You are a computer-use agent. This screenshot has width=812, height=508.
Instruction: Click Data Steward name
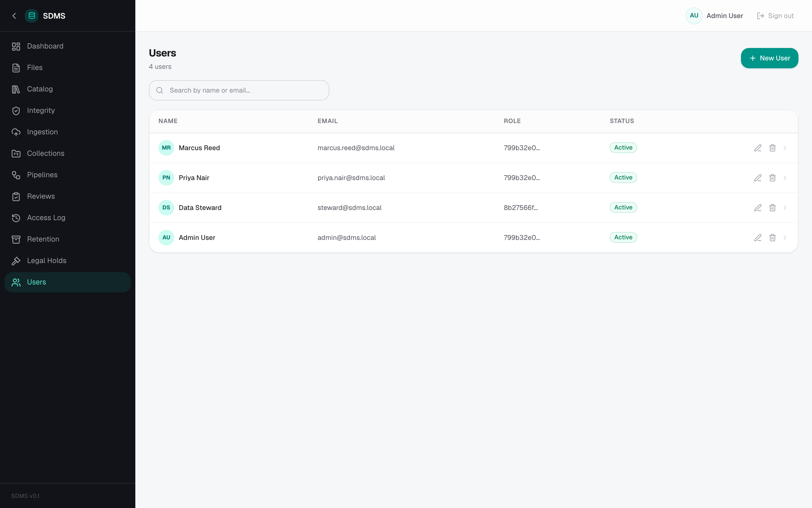pyautogui.click(x=200, y=208)
